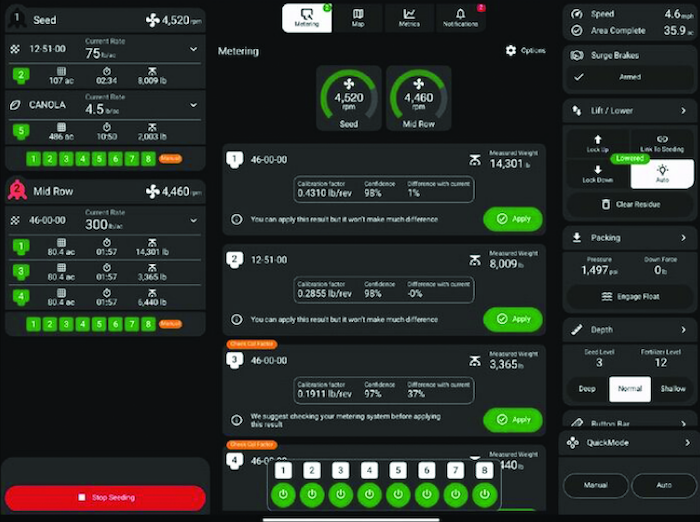Expand the CANOLA product dropdown
The image size is (700, 522).
point(193,105)
